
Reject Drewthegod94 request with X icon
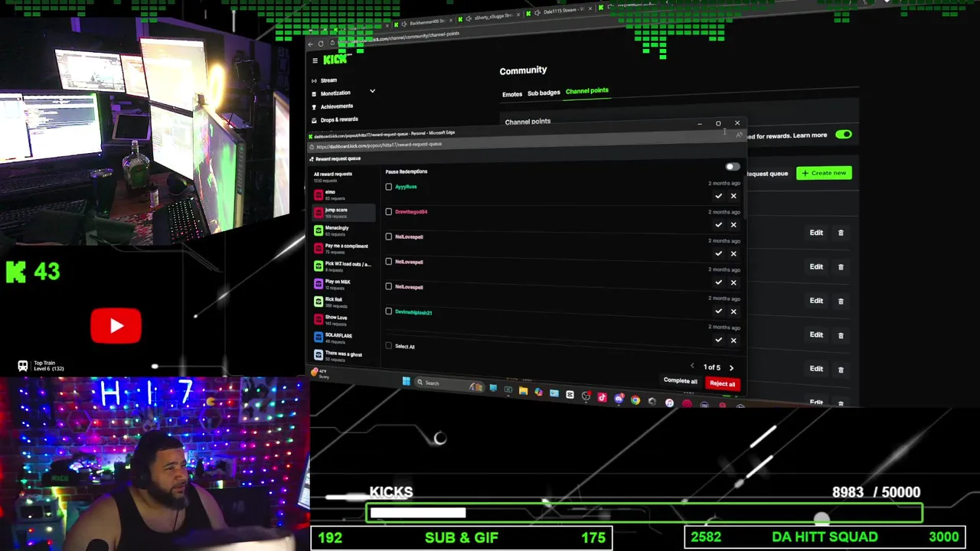(x=733, y=225)
